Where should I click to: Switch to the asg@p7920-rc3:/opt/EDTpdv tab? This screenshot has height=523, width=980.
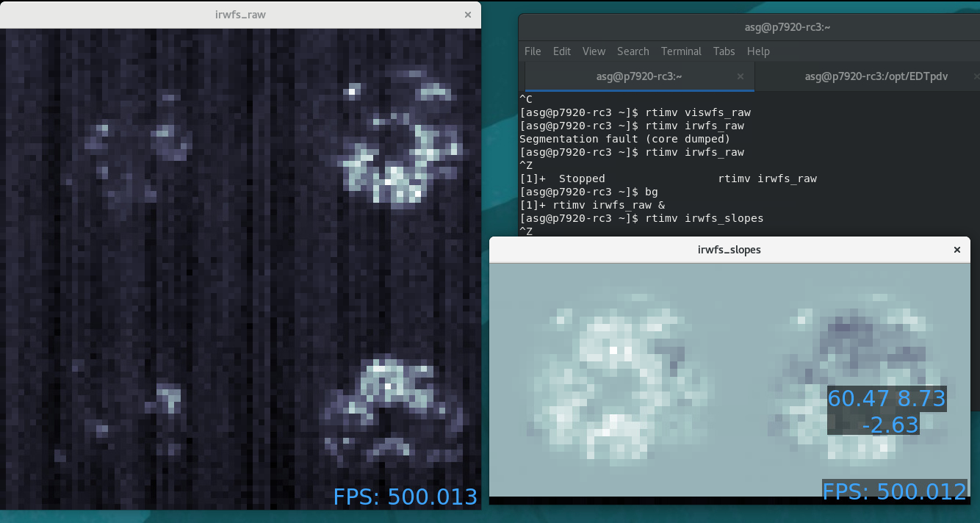click(x=865, y=76)
